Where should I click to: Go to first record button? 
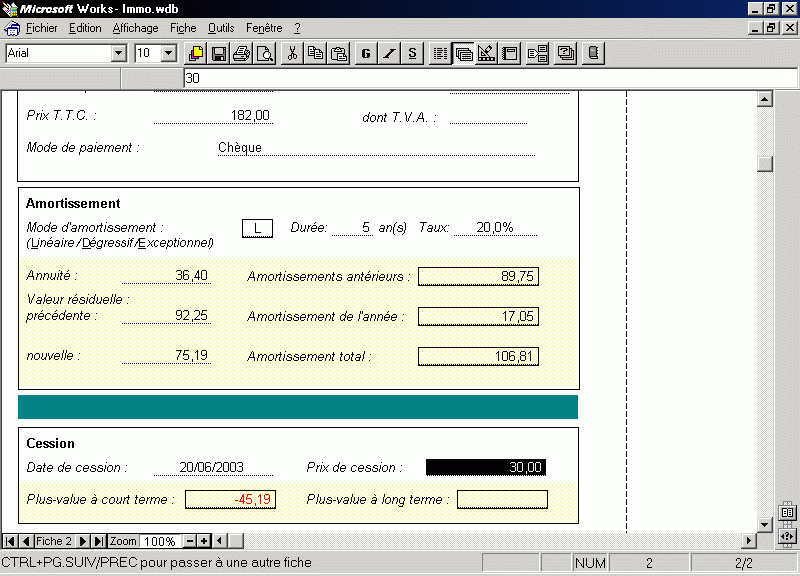click(10, 541)
